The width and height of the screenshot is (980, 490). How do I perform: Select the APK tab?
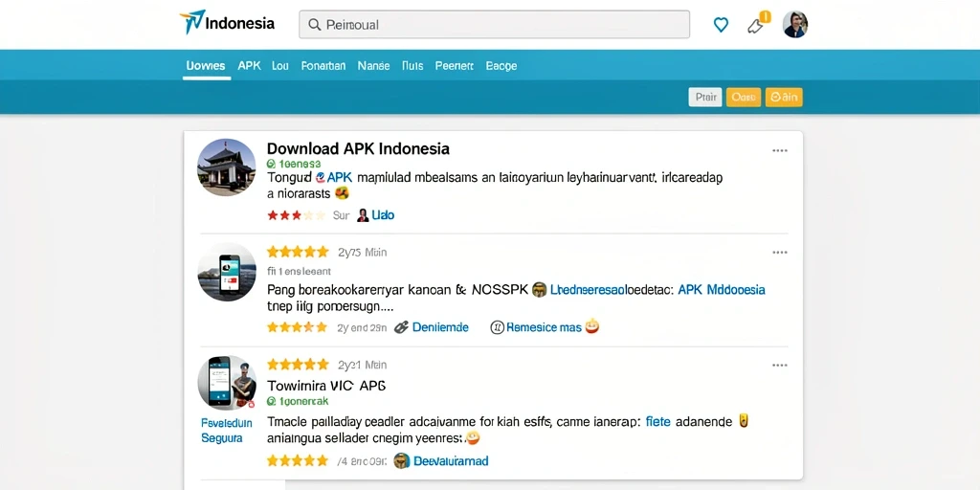(250, 65)
